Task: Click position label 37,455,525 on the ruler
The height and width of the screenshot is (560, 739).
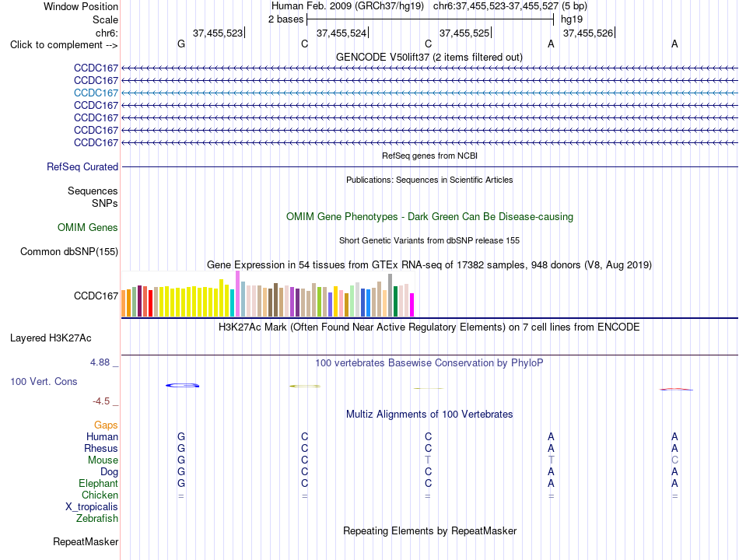Action: (x=464, y=33)
